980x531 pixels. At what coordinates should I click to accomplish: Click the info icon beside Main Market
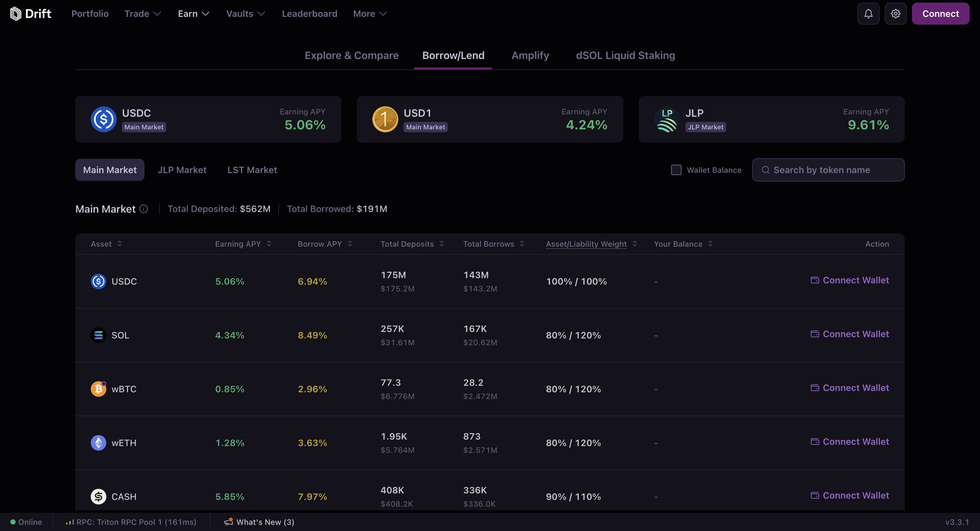tap(144, 208)
